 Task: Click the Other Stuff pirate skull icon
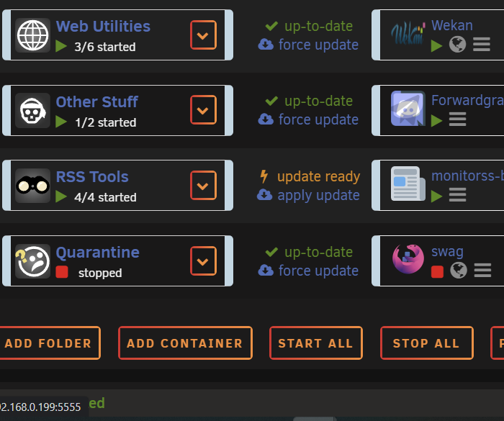(x=33, y=111)
